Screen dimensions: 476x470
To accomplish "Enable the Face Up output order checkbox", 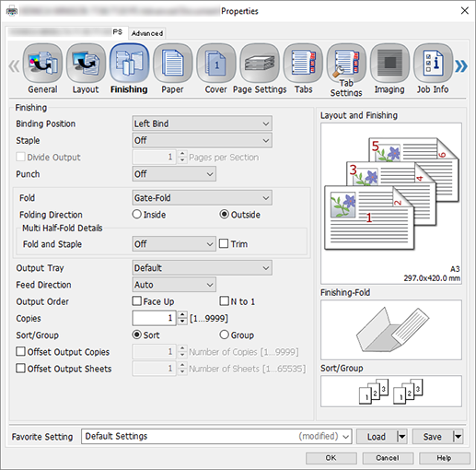I will click(137, 300).
